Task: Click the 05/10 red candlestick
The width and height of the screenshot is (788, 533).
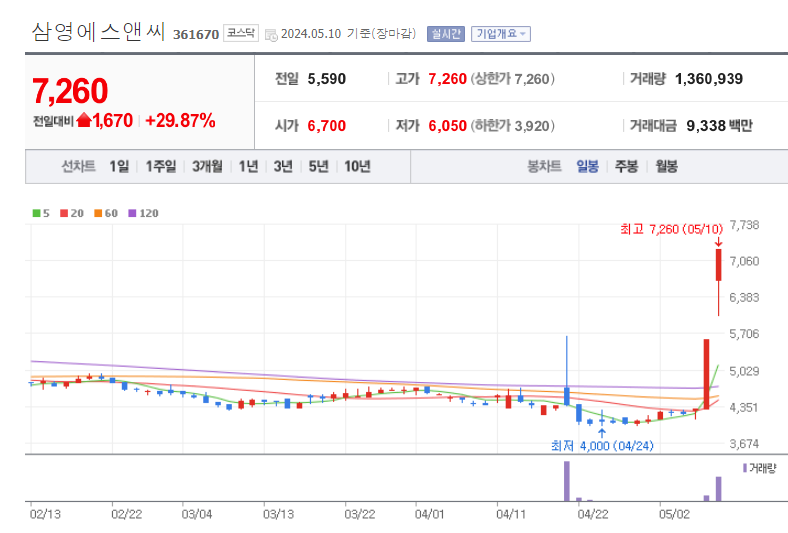Action: pos(719,265)
